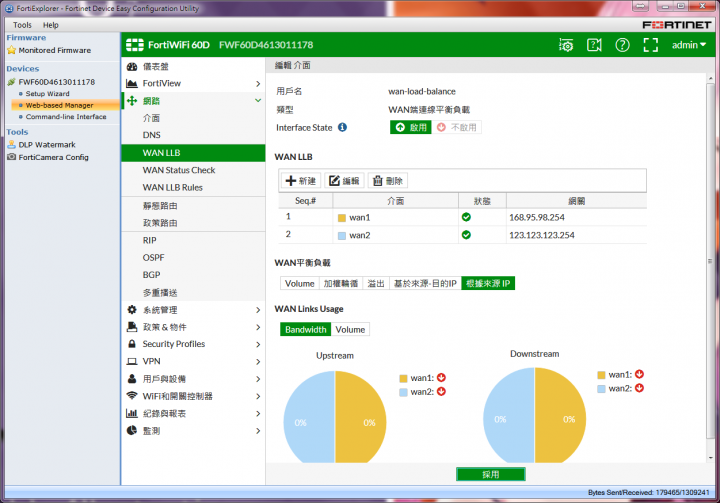Open Command-line Interface in device tree
The height and width of the screenshot is (503, 720).
(x=66, y=117)
